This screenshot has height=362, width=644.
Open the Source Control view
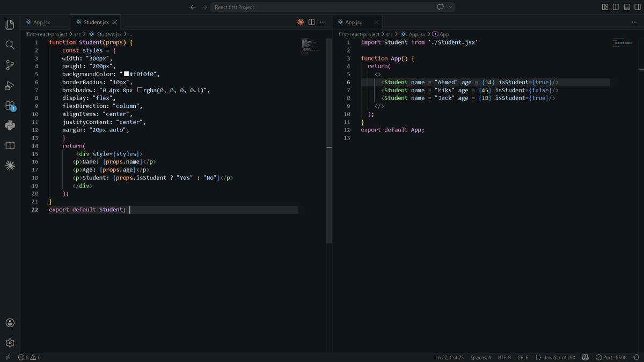point(10,65)
